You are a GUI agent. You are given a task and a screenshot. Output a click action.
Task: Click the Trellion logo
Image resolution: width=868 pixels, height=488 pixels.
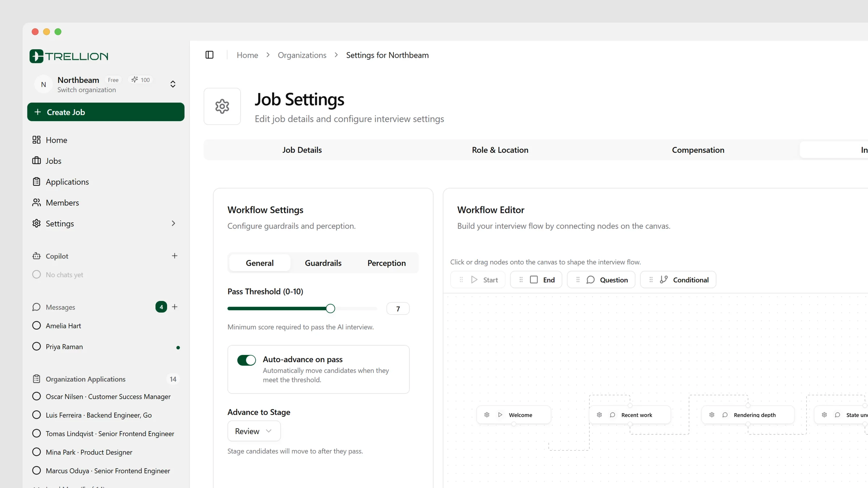(69, 56)
